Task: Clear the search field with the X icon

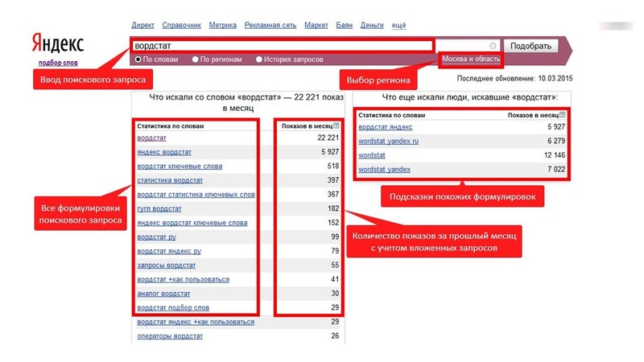Action: coord(493,46)
